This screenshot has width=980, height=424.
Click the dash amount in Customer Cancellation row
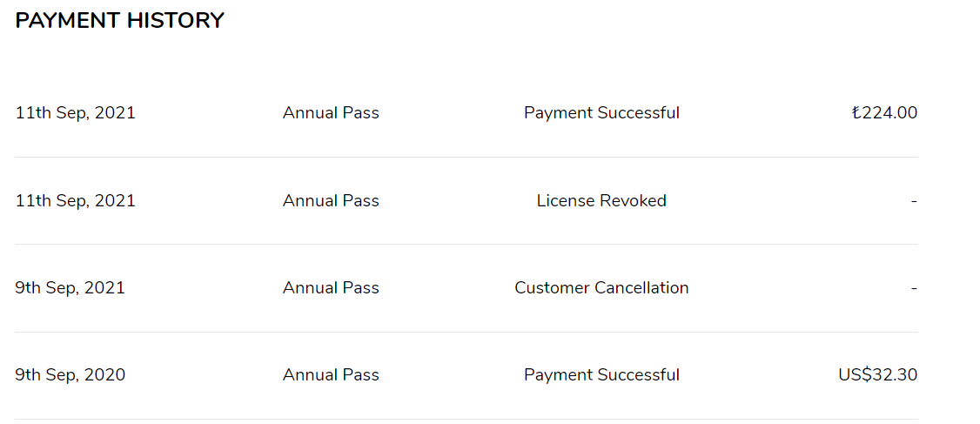tap(914, 288)
